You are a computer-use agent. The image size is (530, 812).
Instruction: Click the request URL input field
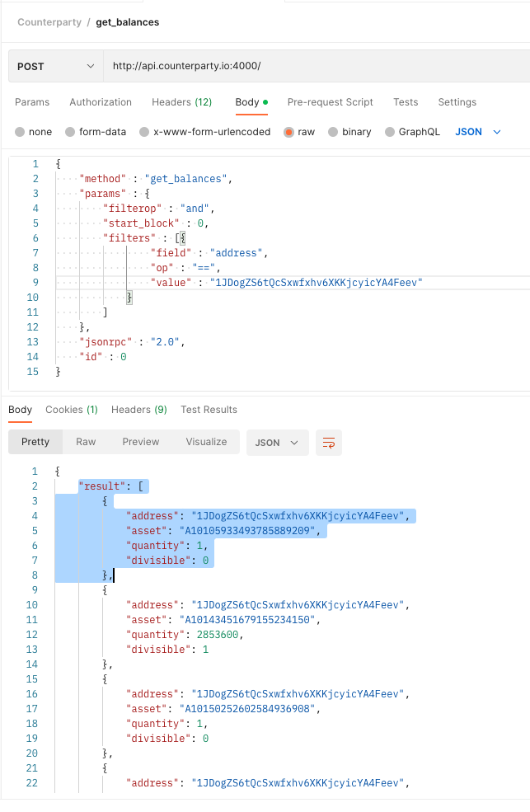point(317,66)
